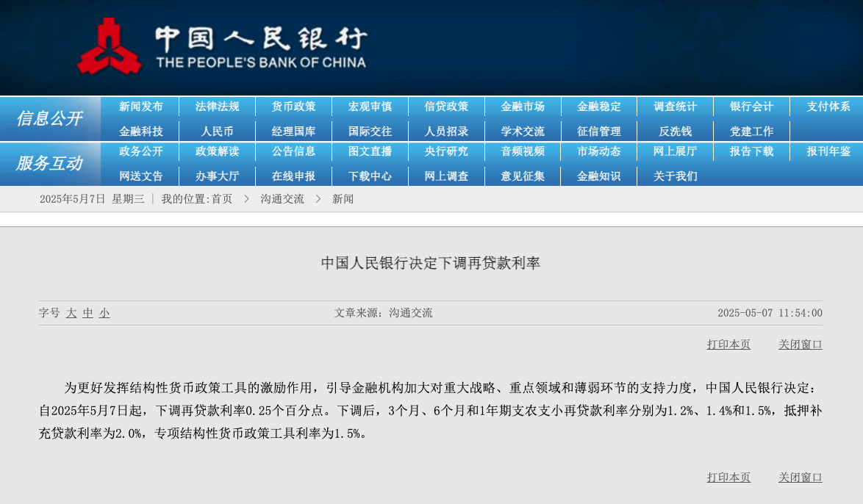The height and width of the screenshot is (504, 863).
Task: Click top 打印本页 print link
Action: pos(728,345)
